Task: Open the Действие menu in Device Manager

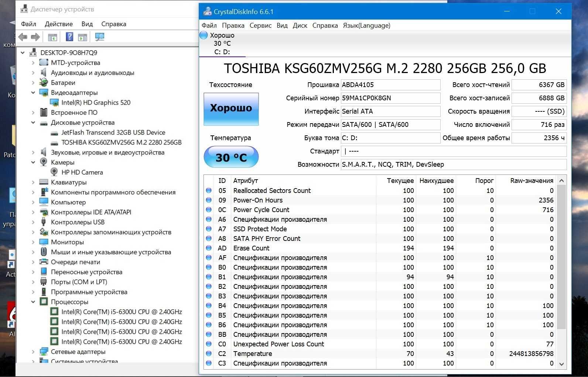Action: click(59, 24)
